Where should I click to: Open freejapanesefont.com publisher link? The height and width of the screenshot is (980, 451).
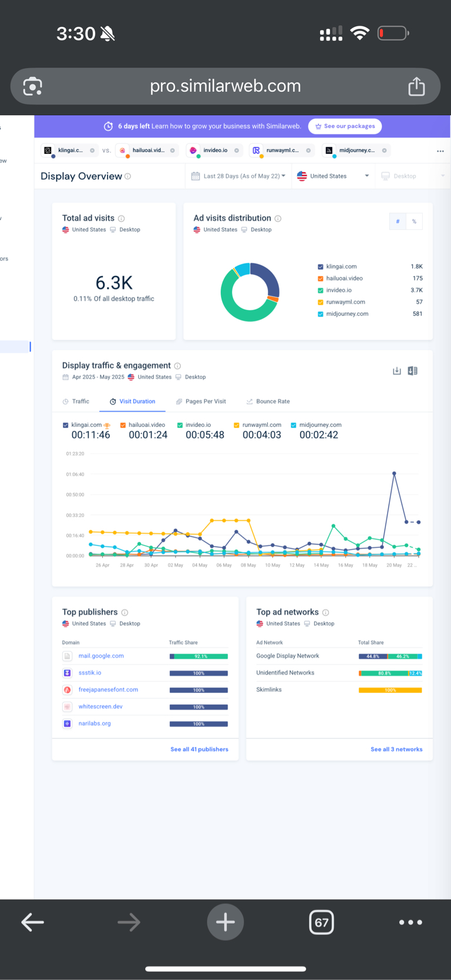pyautogui.click(x=108, y=690)
